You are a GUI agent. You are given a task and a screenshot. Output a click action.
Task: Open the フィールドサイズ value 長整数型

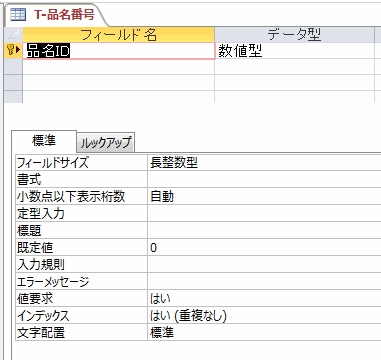point(264,163)
